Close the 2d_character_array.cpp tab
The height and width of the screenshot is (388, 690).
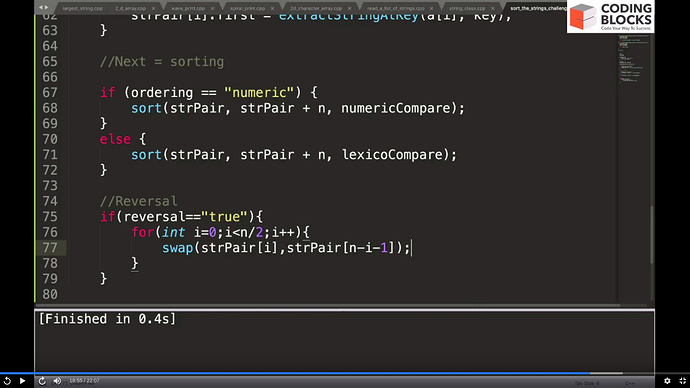[x=349, y=8]
